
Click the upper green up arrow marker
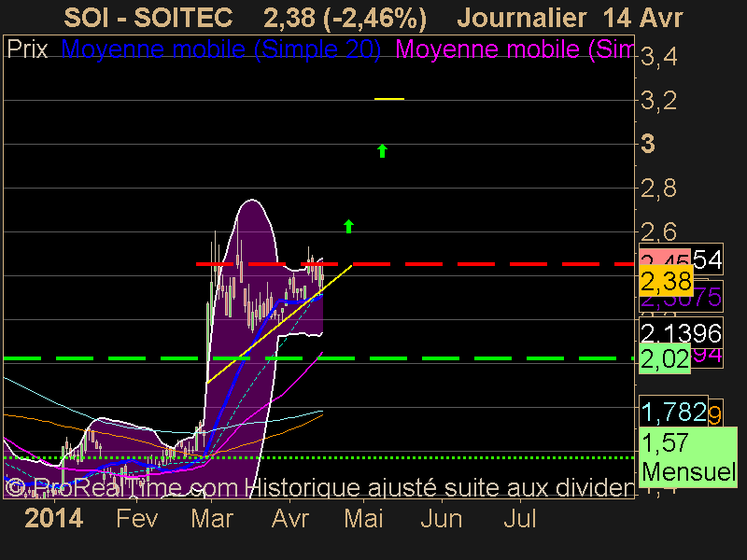(382, 150)
